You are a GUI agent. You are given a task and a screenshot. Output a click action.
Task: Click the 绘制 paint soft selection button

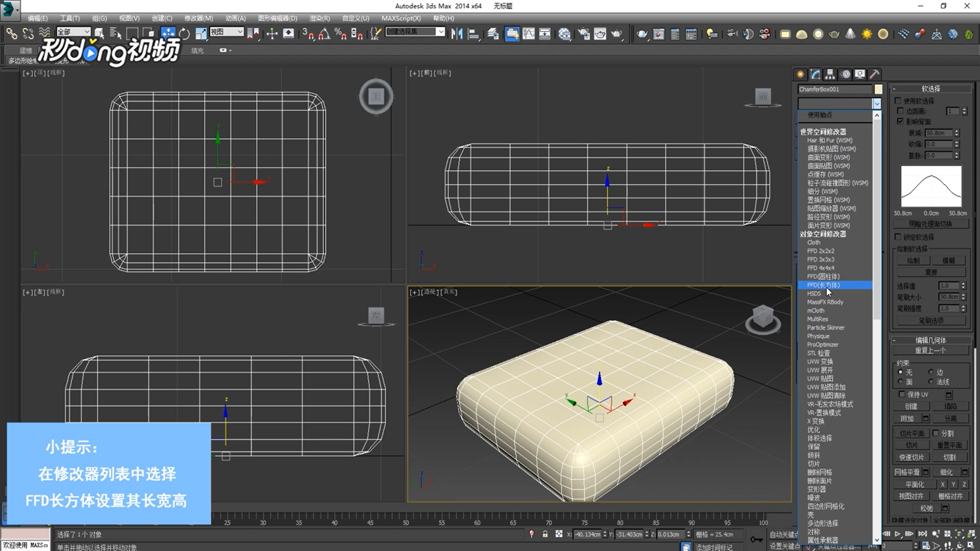pyautogui.click(x=913, y=261)
